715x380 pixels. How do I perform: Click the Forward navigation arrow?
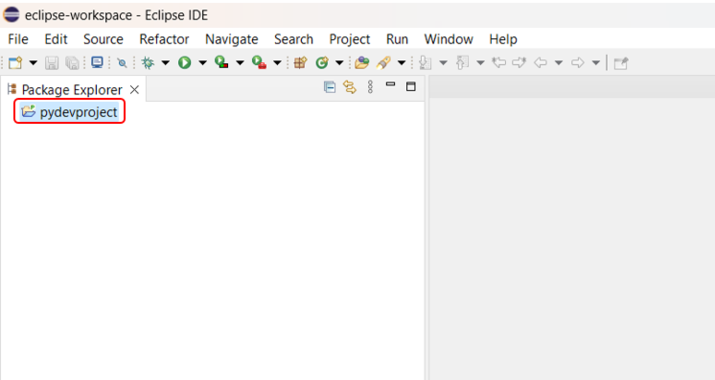point(578,62)
